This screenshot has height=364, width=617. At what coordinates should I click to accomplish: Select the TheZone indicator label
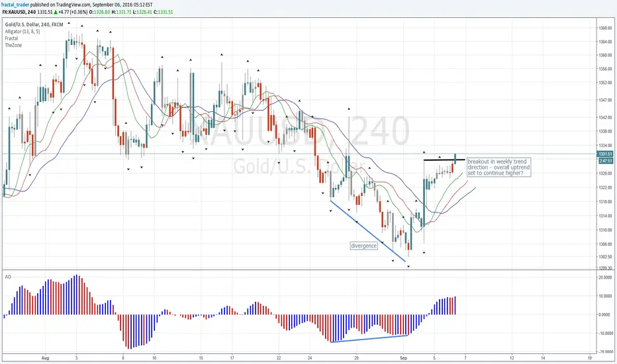13,45
